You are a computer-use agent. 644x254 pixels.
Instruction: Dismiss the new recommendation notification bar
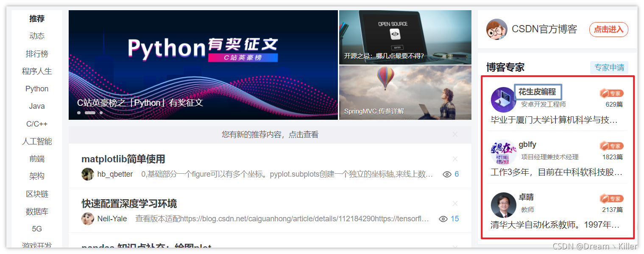coord(455,134)
